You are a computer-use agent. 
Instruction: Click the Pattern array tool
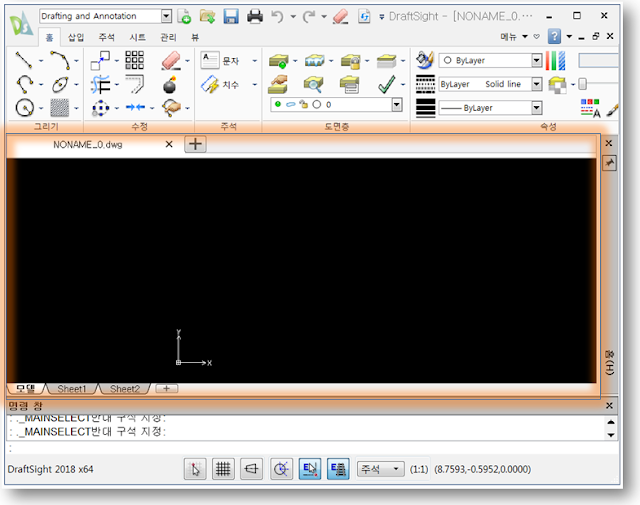point(135,60)
